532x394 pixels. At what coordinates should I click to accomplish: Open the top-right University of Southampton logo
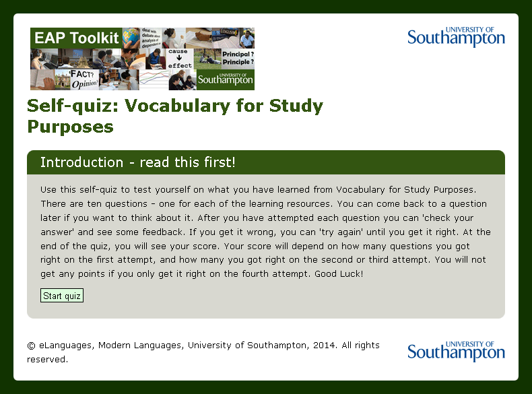456,36
